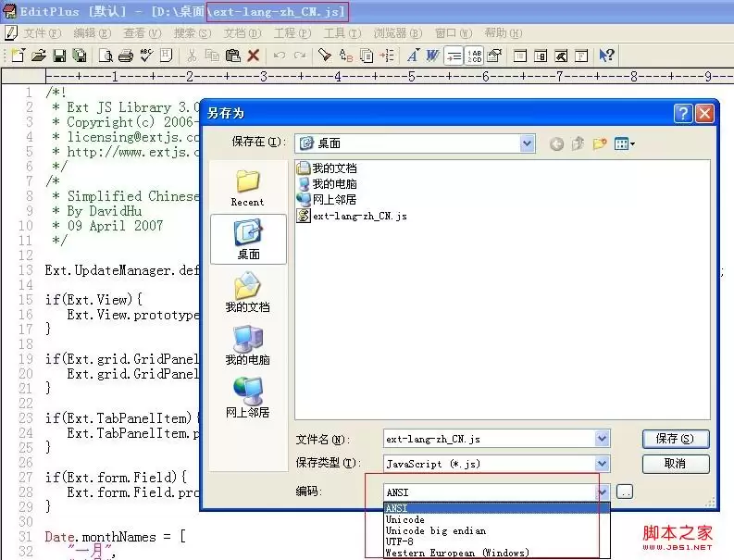Click the spell check ABC icon

(146, 56)
